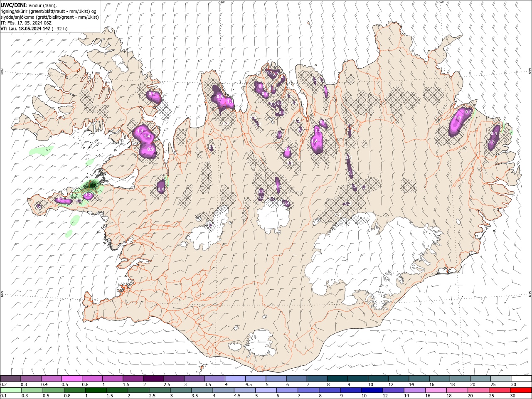This screenshot has height=399, width=532.
Task: Click the 1.4 snow cell in the Westfjords area
Action: [x=146, y=136]
